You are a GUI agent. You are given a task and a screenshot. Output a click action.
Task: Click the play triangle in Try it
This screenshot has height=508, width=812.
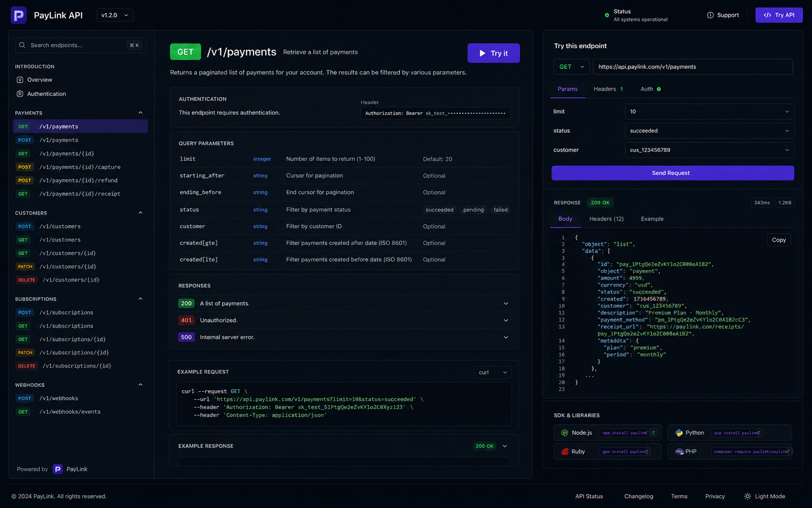(x=482, y=53)
